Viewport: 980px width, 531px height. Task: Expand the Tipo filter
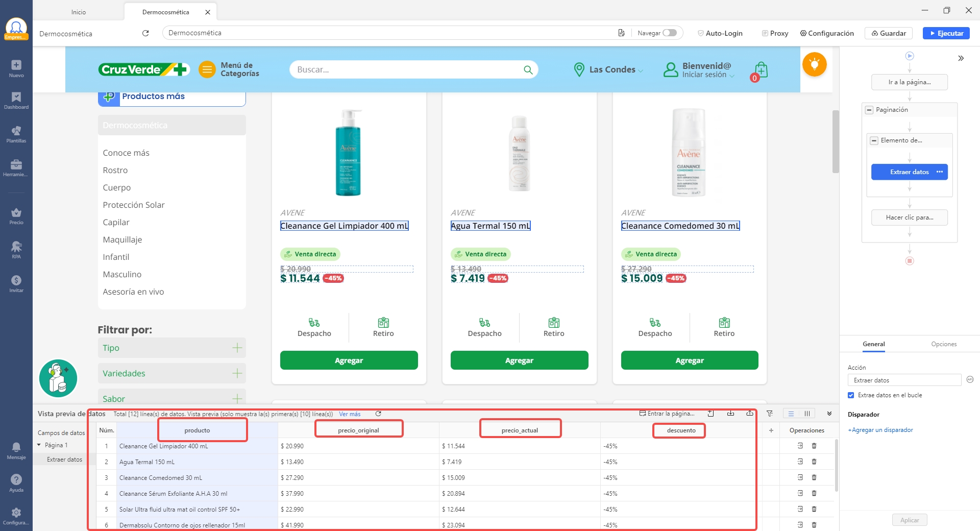click(237, 348)
